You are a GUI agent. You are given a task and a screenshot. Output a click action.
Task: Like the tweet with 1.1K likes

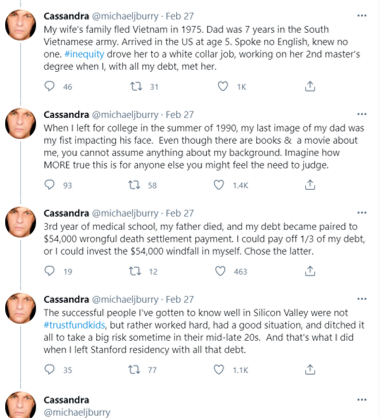[x=219, y=370]
